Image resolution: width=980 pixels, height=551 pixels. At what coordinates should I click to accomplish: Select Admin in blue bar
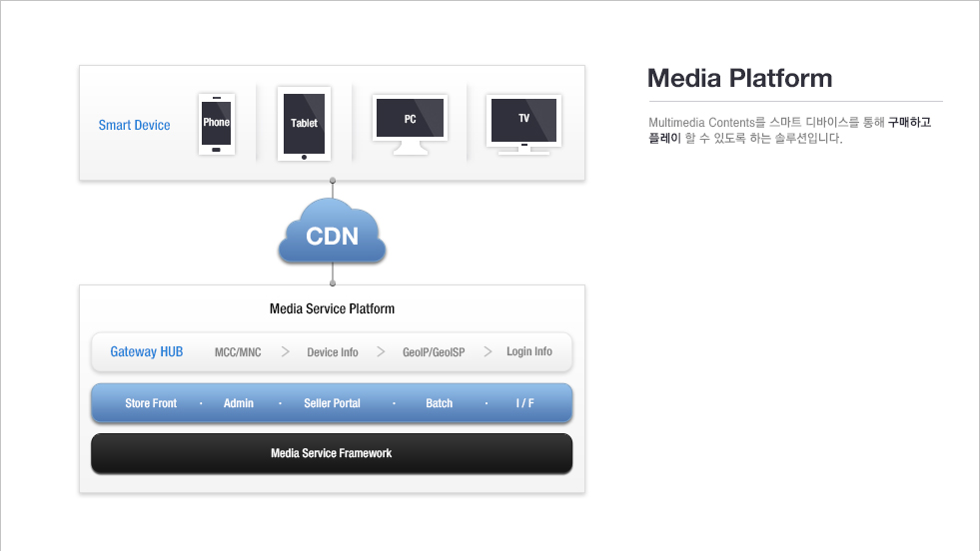click(239, 403)
